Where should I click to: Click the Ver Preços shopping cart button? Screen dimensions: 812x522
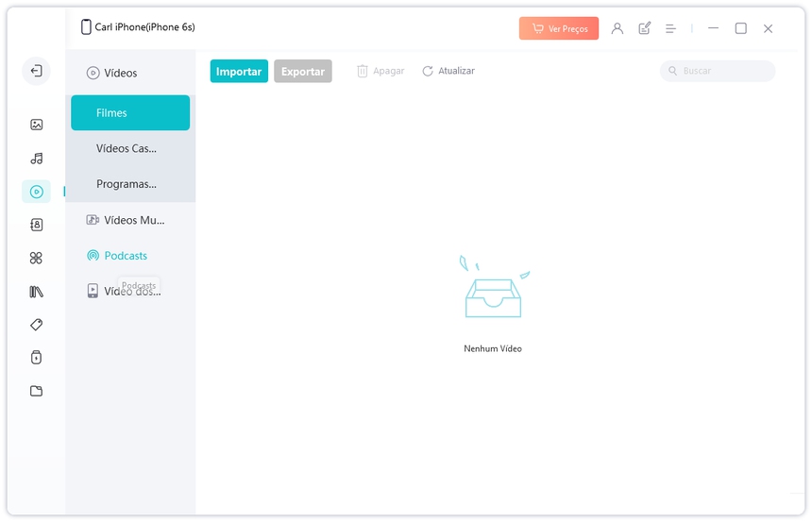(x=559, y=28)
